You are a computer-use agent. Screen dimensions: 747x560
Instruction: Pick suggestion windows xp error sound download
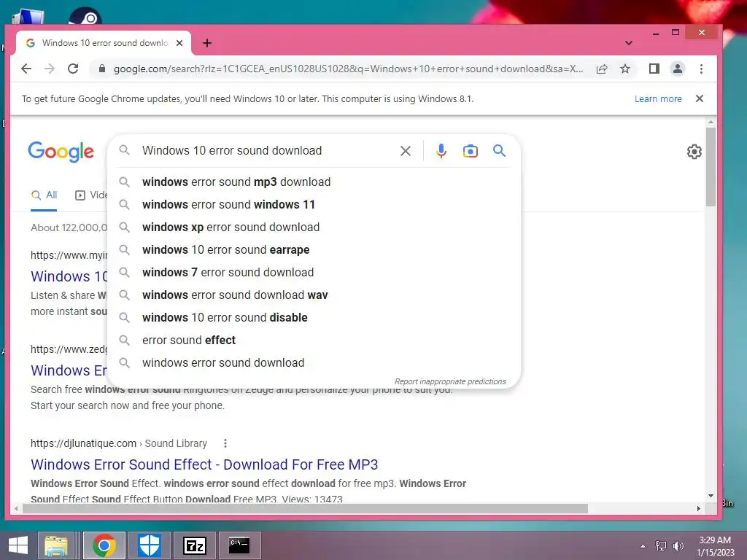[314, 227]
